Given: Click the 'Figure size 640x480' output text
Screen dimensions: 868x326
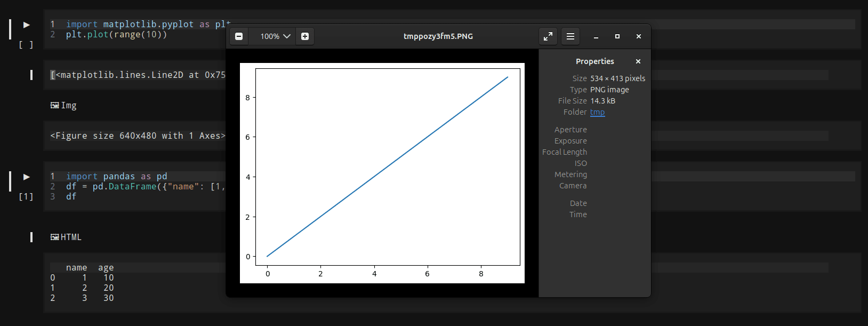Looking at the screenshot, I should pyautogui.click(x=138, y=136).
